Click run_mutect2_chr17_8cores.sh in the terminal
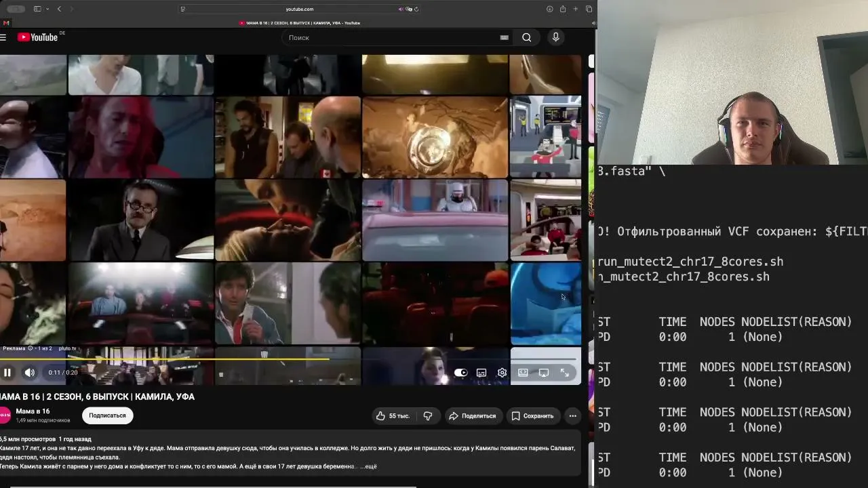Image resolution: width=868 pixels, height=488 pixels. pyautogui.click(x=690, y=262)
